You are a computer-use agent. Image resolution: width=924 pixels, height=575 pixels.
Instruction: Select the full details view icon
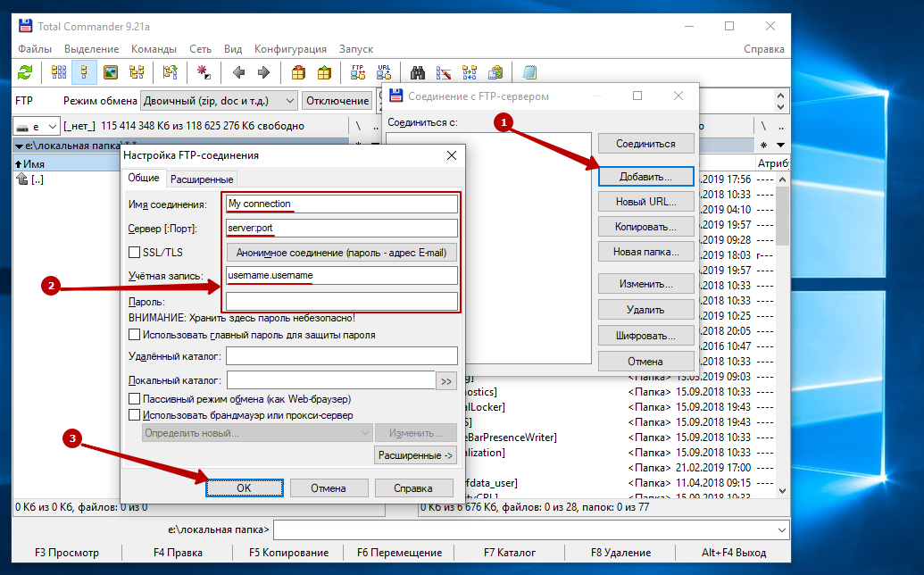click(x=84, y=72)
